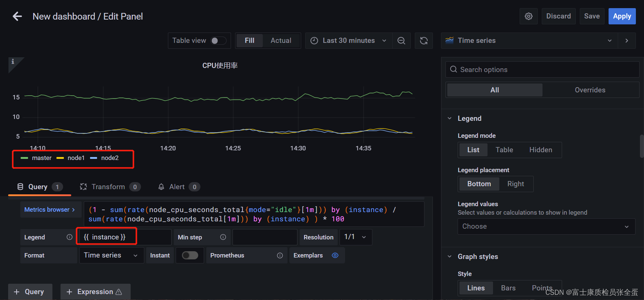This screenshot has width=644, height=300.
Task: Click the panel info corner icon
Action: (13, 62)
